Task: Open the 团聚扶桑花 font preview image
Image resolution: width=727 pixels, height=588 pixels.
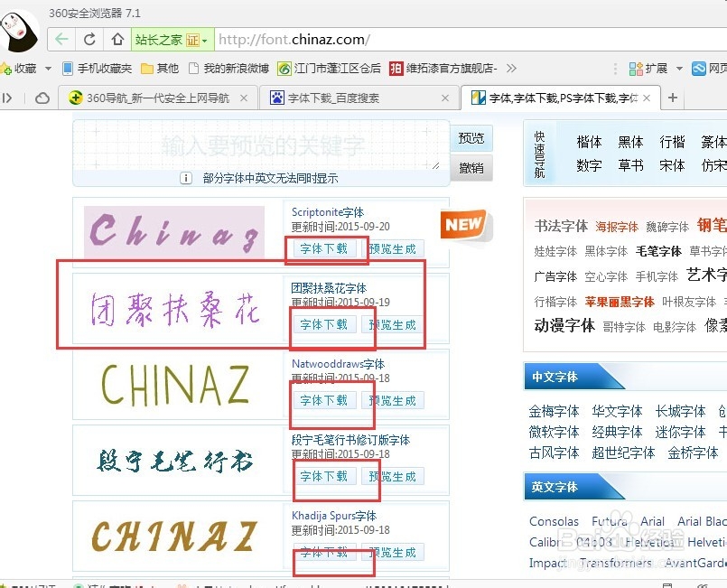Action: pyautogui.click(x=175, y=309)
